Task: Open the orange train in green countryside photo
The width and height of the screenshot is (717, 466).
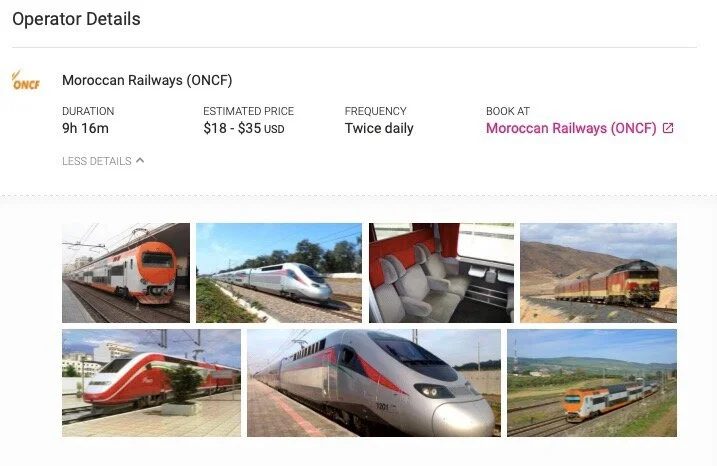Action: [592, 383]
